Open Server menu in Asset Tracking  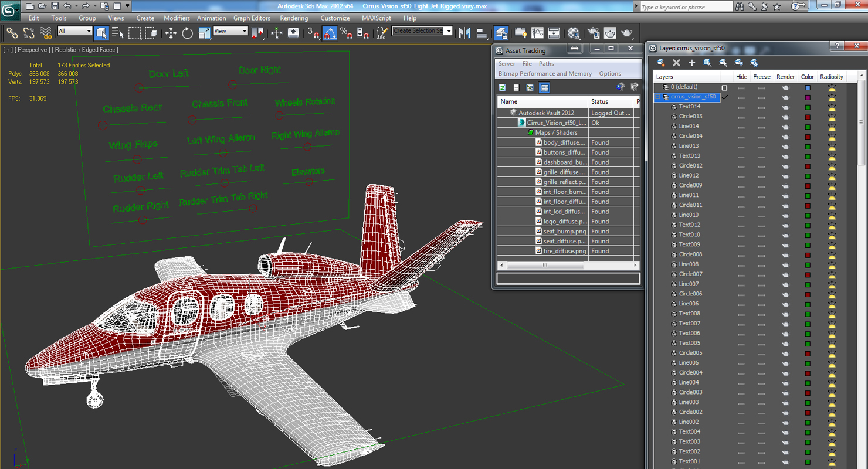pyautogui.click(x=507, y=64)
